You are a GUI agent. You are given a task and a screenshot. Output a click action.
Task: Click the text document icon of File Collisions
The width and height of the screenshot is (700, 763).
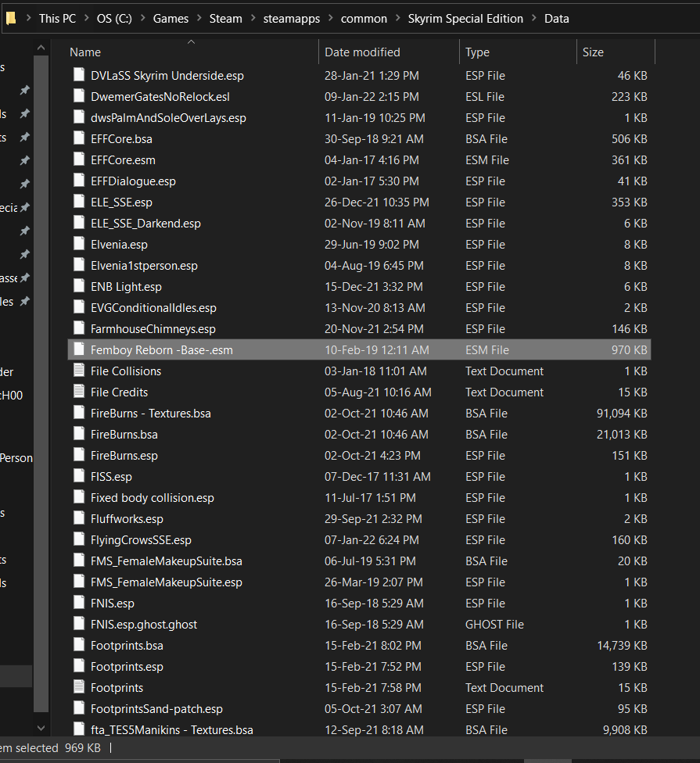(79, 371)
